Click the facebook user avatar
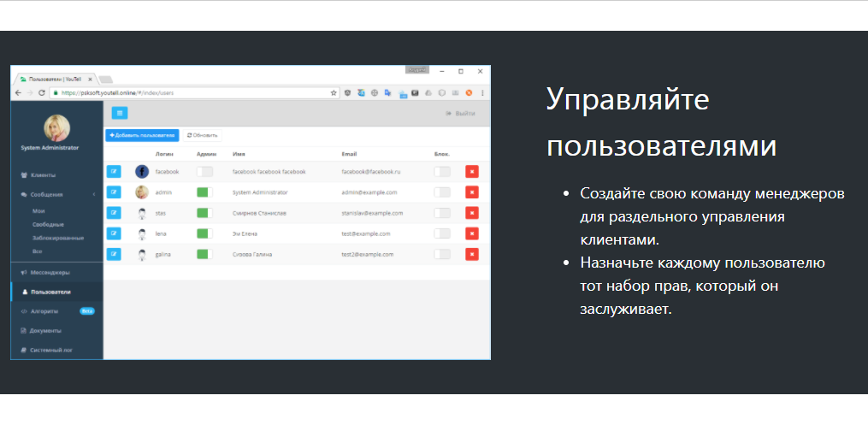 [142, 172]
